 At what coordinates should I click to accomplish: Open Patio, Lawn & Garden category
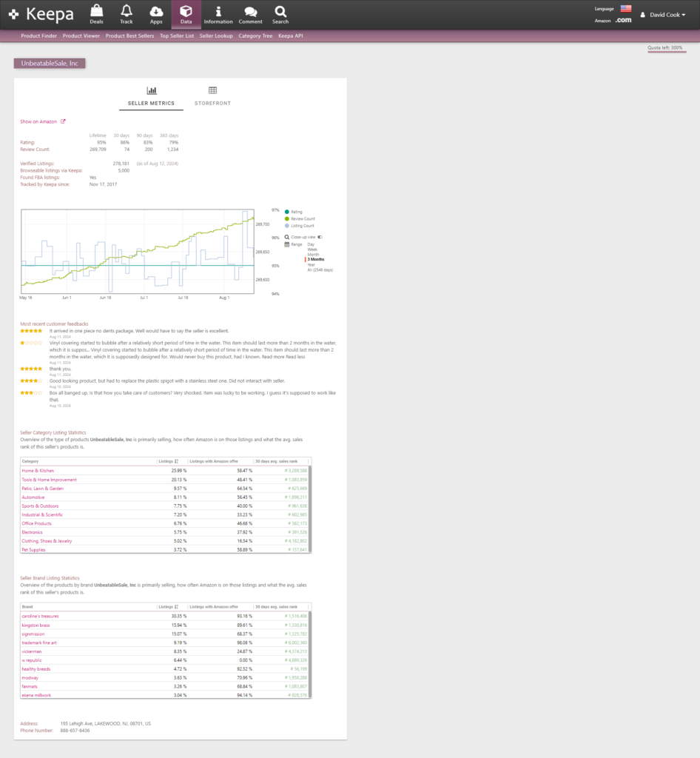(x=42, y=489)
